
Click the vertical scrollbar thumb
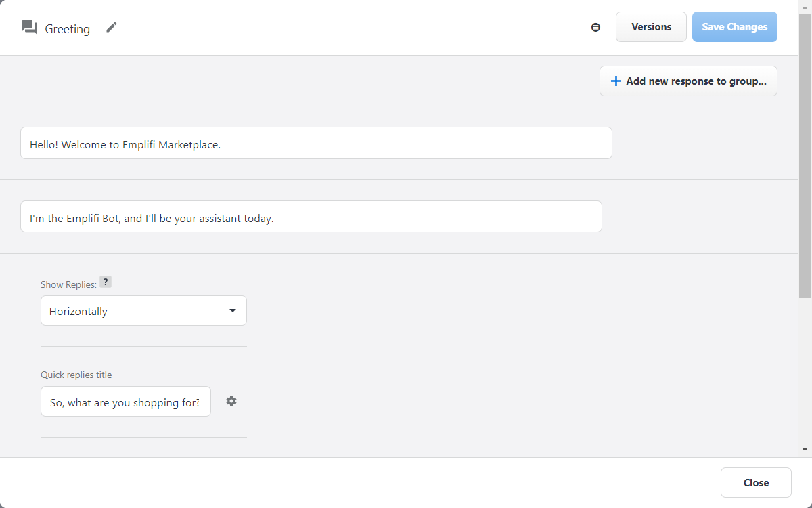(x=805, y=156)
